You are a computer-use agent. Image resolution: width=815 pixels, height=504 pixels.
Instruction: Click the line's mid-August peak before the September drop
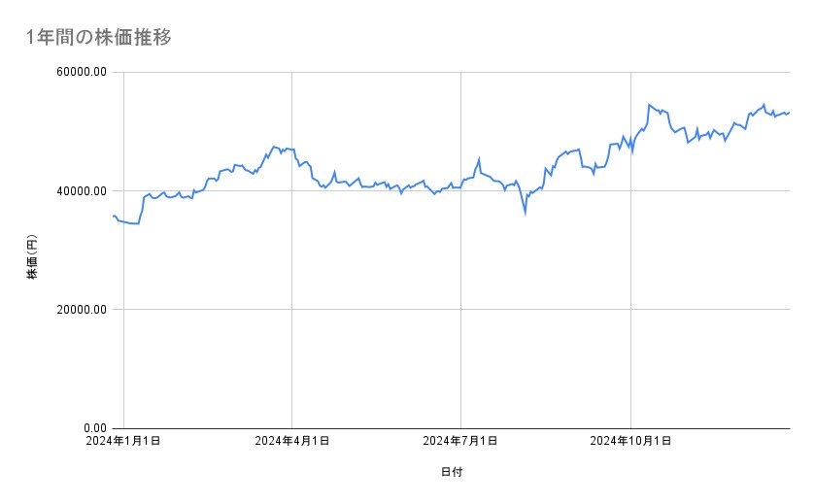point(579,150)
